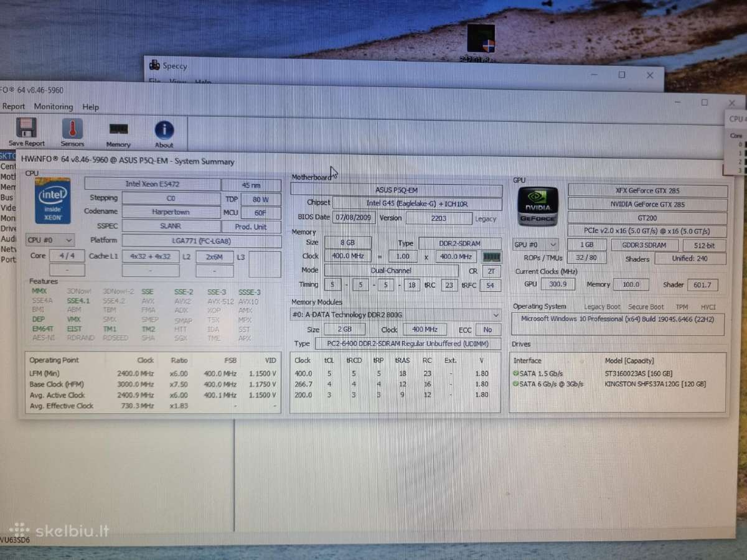Click the TPM label
This screenshot has height=560, width=747.
[682, 307]
